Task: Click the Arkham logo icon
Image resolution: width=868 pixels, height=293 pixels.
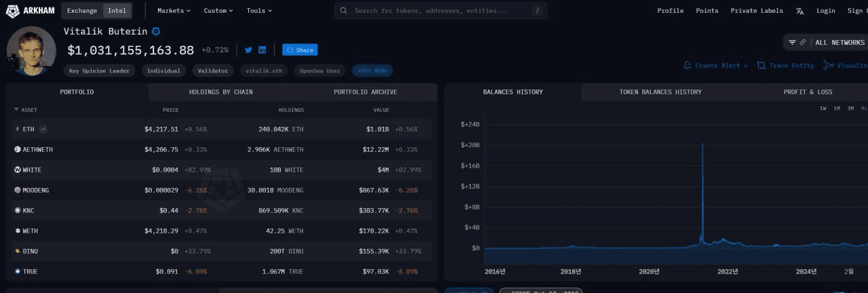Action: click(x=13, y=10)
